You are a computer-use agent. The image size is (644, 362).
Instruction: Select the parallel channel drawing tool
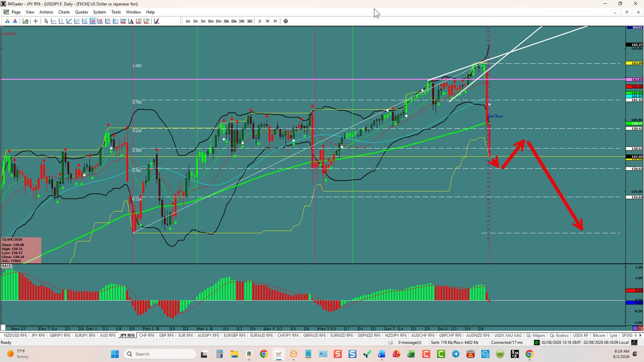77,21
